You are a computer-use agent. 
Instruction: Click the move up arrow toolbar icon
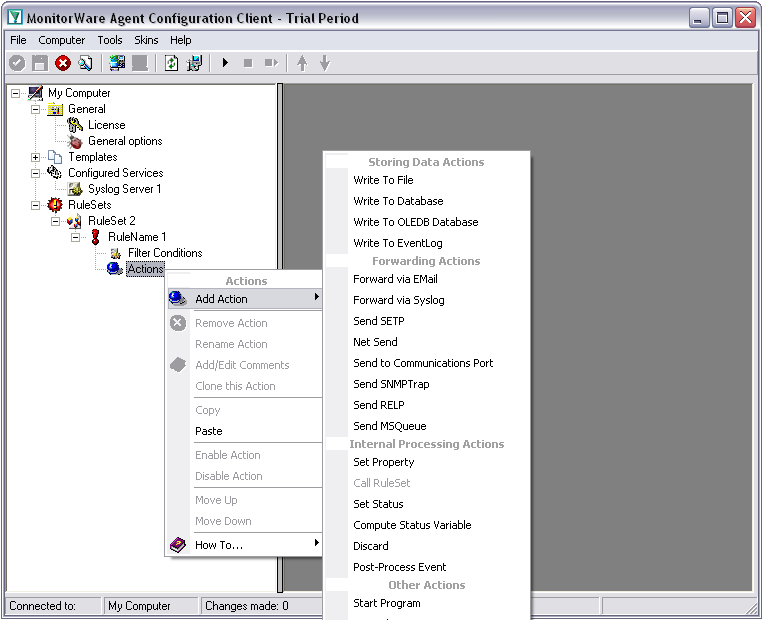[x=302, y=63]
